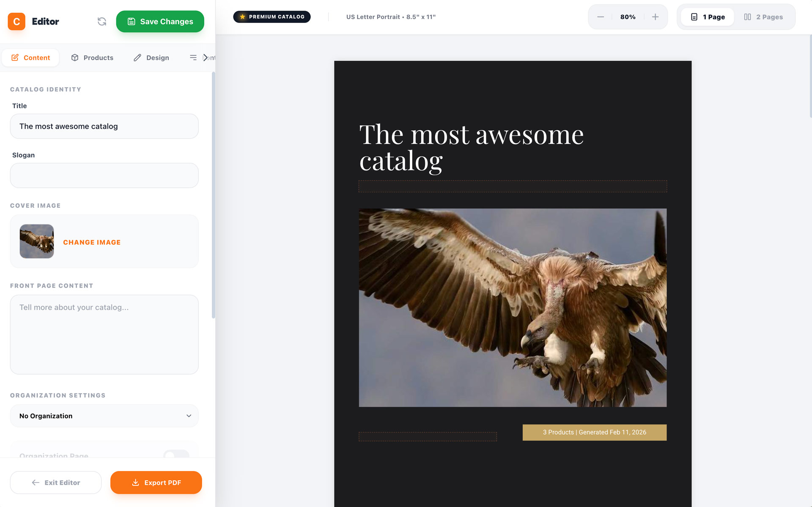This screenshot has height=507, width=812.
Task: Open the Products tab
Action: point(92,58)
